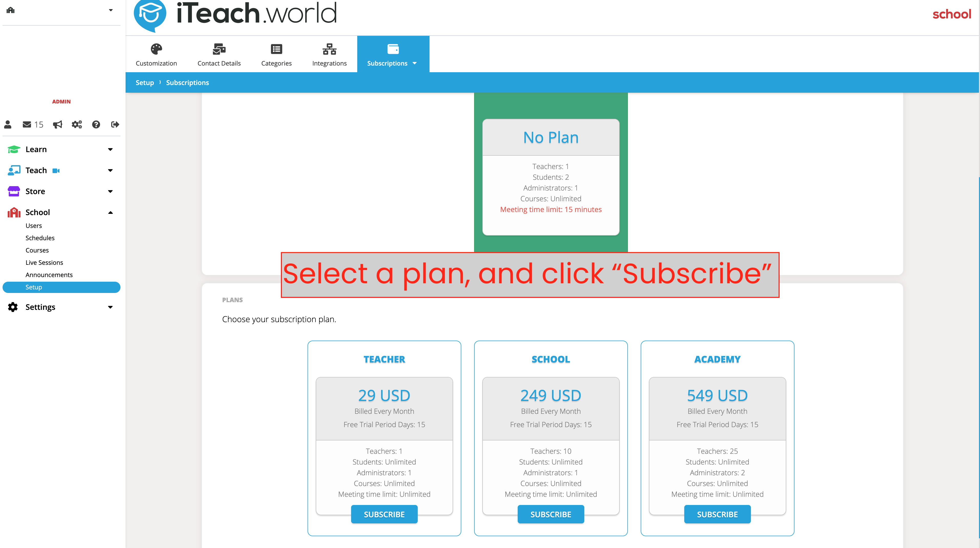
Task: Click the video camera icon beside Teach
Action: pyautogui.click(x=56, y=171)
